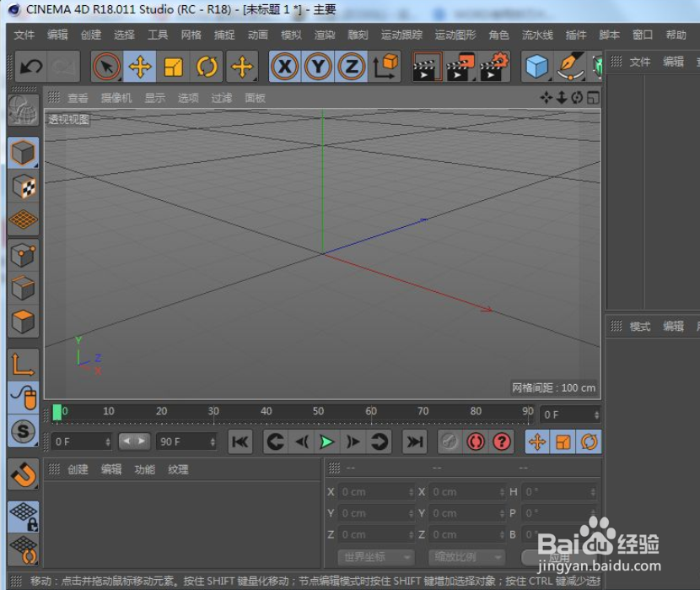Viewport: 700px width, 590px height.
Task: Click the Workplane orange grid icon
Action: (x=24, y=219)
